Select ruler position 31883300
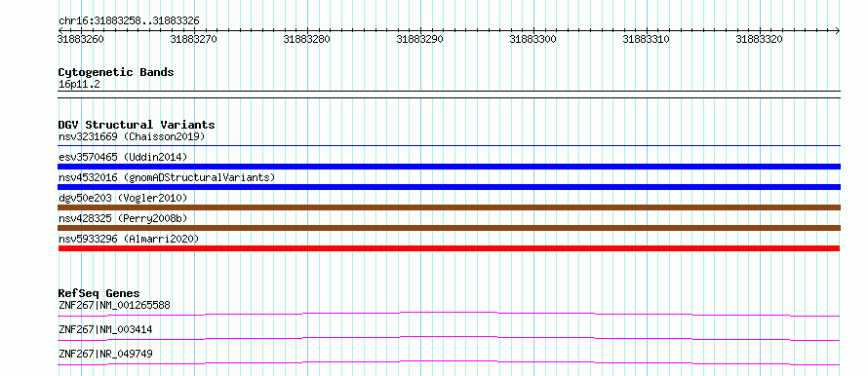Screen dimensions: 868x376 533,39
